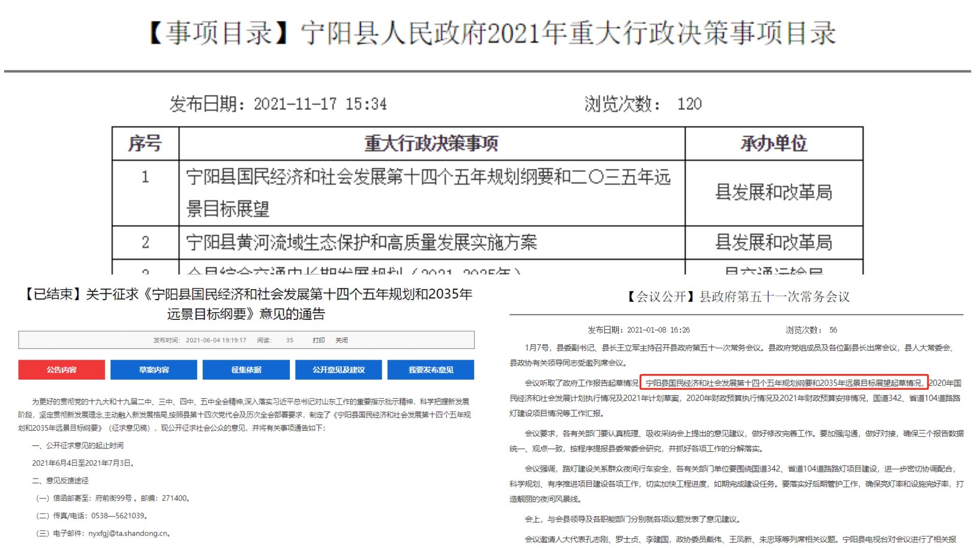Open the 公告内容 red tab
The height and width of the screenshot is (551, 980).
61,370
